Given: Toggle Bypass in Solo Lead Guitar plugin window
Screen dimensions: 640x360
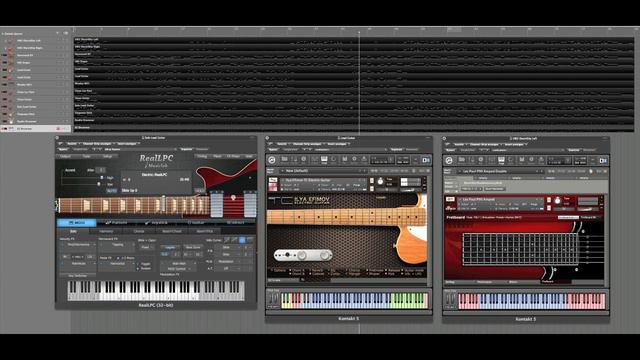Looking at the screenshot, I should tap(64, 149).
